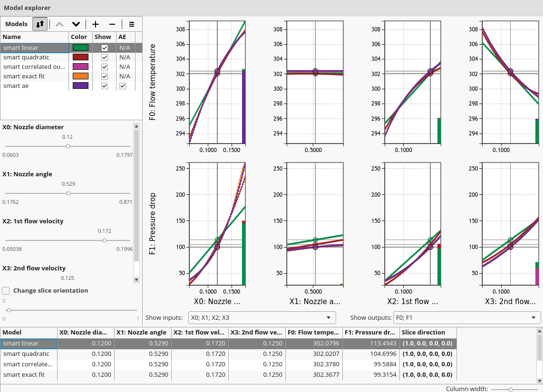Click the F0: Flow temperature column header
This screenshot has width=543, height=392.
tap(313, 333)
